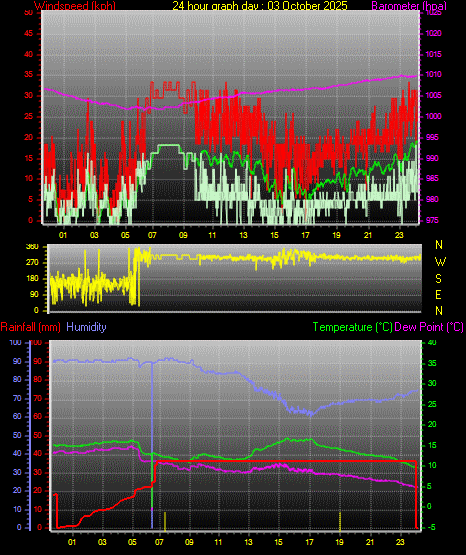The image size is (466, 555).
Task: Click hour "13" under the windspeed graph
Action: point(243,235)
